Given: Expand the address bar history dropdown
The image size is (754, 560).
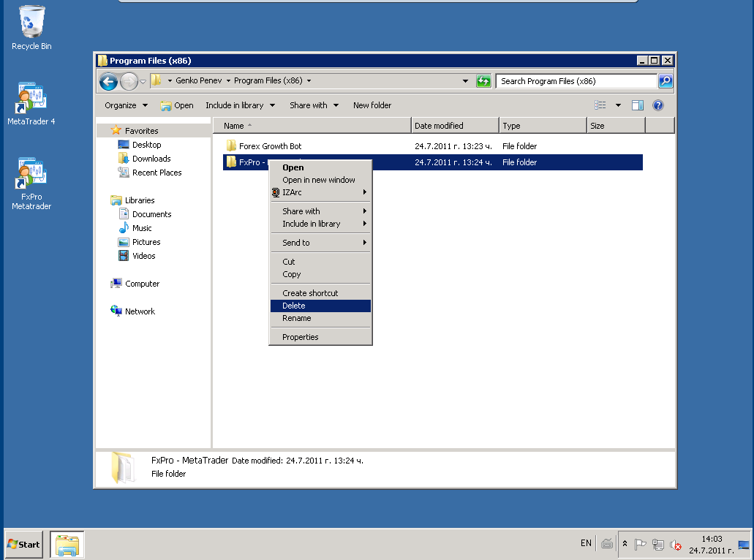Looking at the screenshot, I should tap(465, 81).
